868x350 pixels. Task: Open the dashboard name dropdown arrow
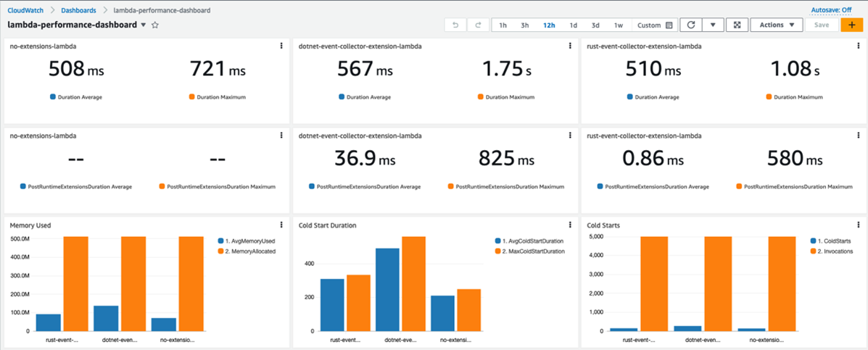coord(144,25)
